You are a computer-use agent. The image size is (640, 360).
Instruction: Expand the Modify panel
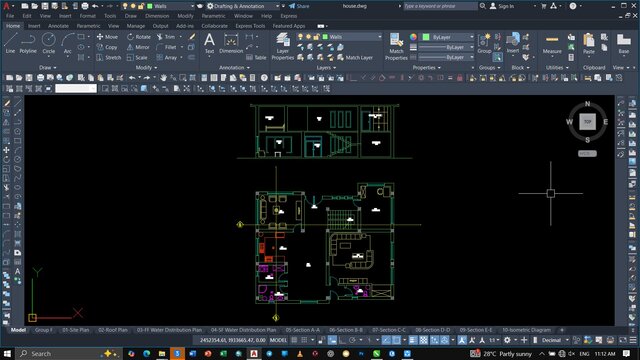(146, 68)
